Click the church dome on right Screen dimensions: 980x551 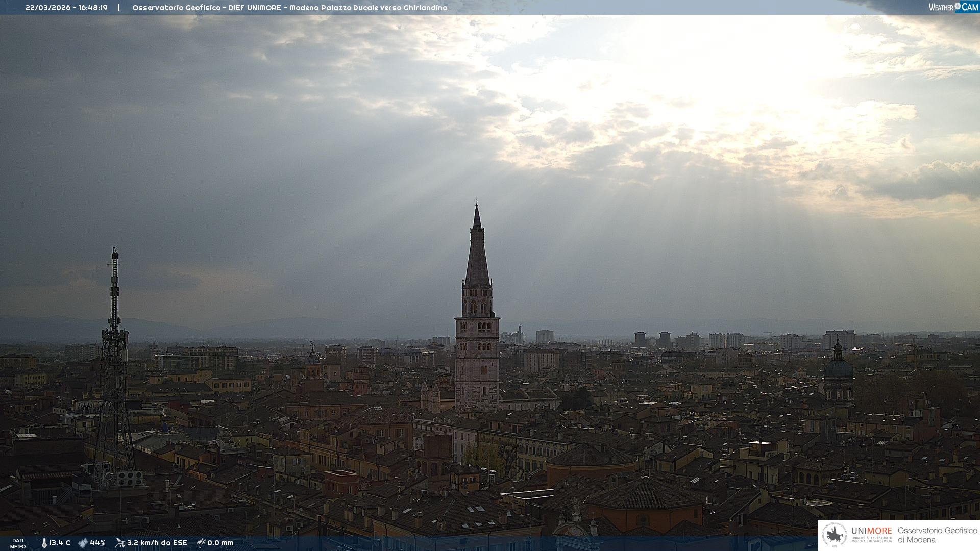click(838, 367)
